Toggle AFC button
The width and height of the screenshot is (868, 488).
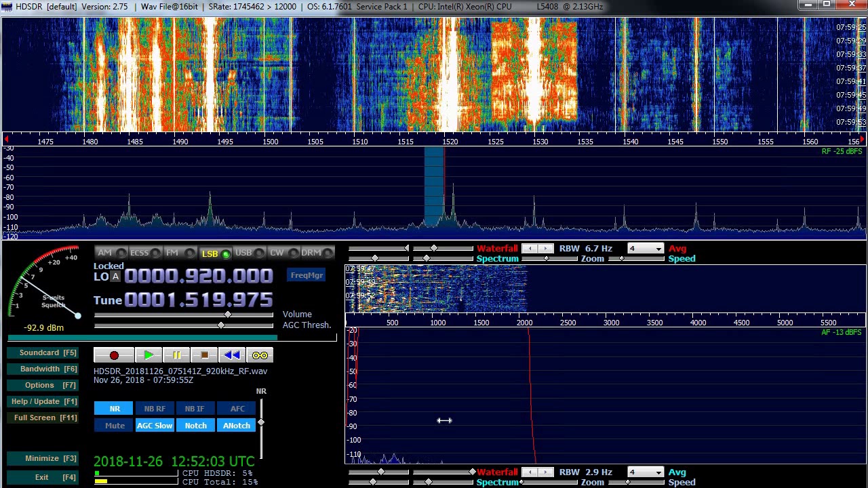pyautogui.click(x=237, y=409)
